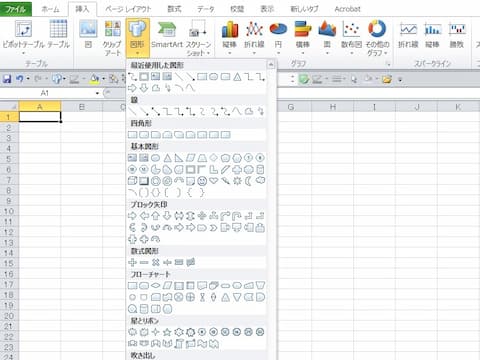Pick the crescent moon shape
This screenshot has height=360, width=480.
tap(249, 181)
